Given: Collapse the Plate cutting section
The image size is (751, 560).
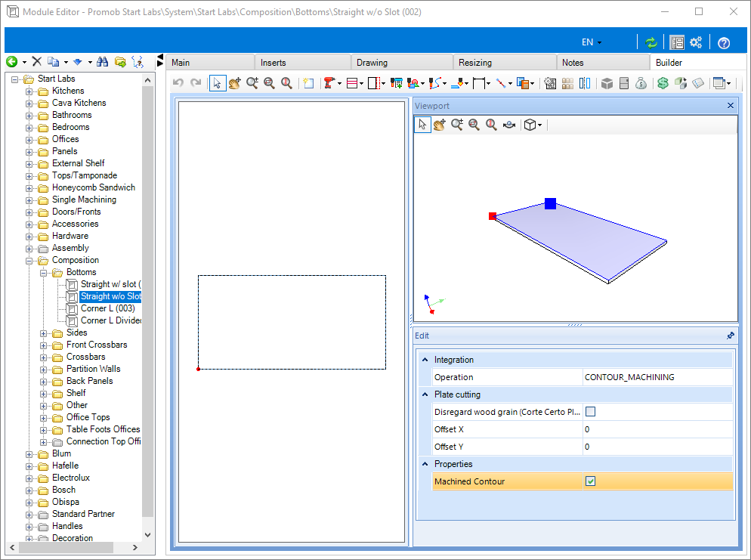Looking at the screenshot, I should point(425,394).
